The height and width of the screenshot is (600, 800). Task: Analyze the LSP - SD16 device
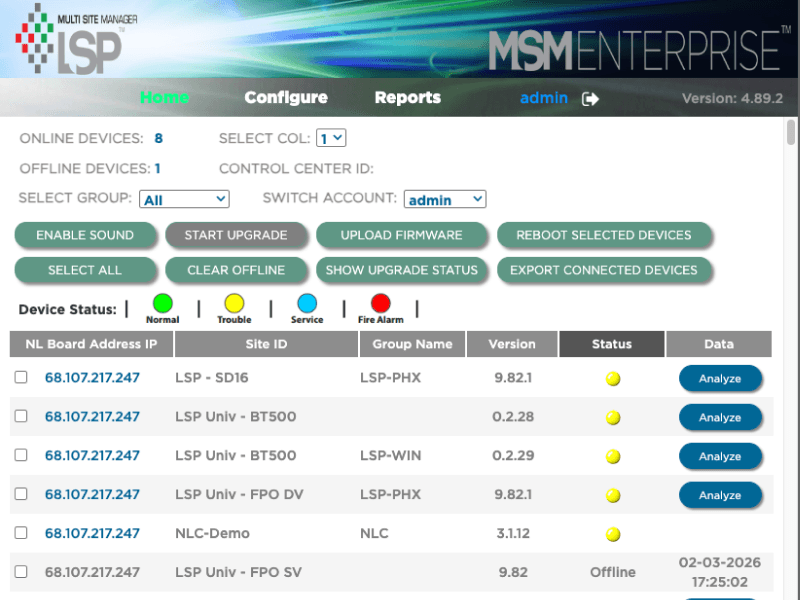(x=720, y=379)
